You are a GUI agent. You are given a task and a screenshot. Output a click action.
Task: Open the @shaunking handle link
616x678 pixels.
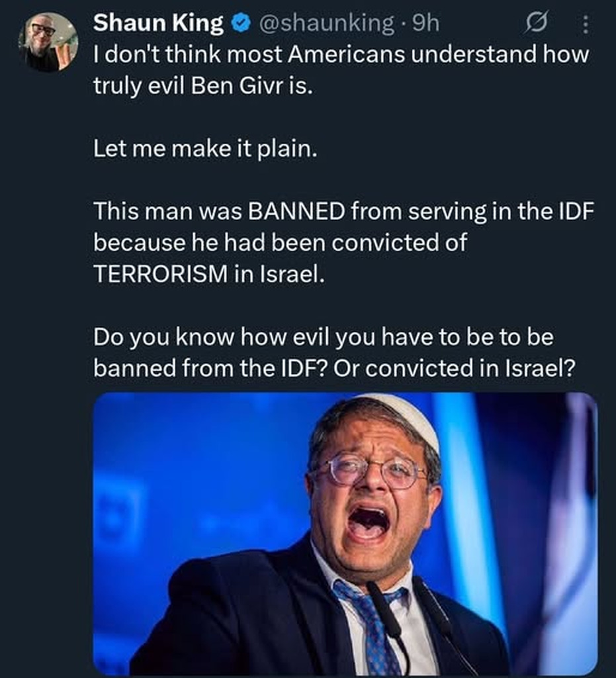click(327, 24)
